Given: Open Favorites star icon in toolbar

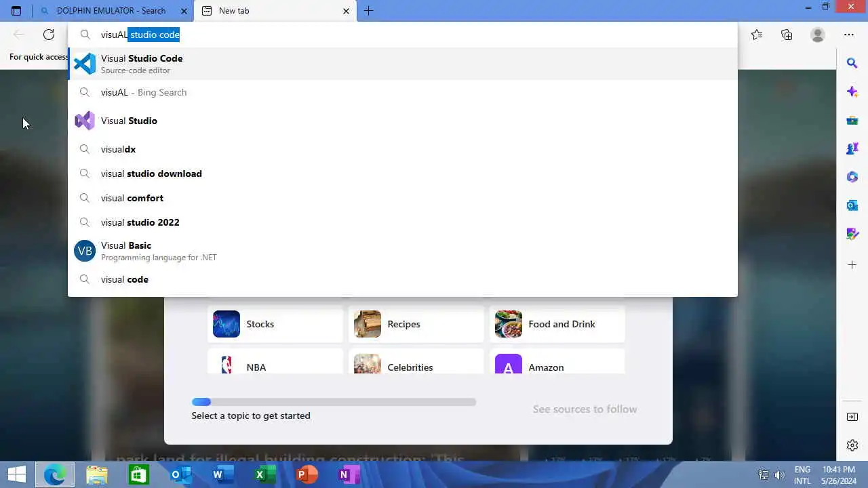Looking at the screenshot, I should [x=757, y=35].
